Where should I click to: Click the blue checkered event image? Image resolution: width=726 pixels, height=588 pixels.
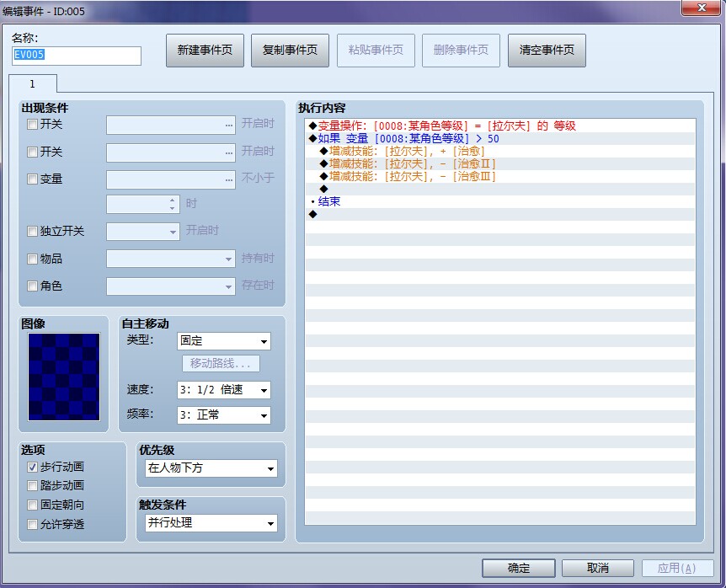(64, 377)
